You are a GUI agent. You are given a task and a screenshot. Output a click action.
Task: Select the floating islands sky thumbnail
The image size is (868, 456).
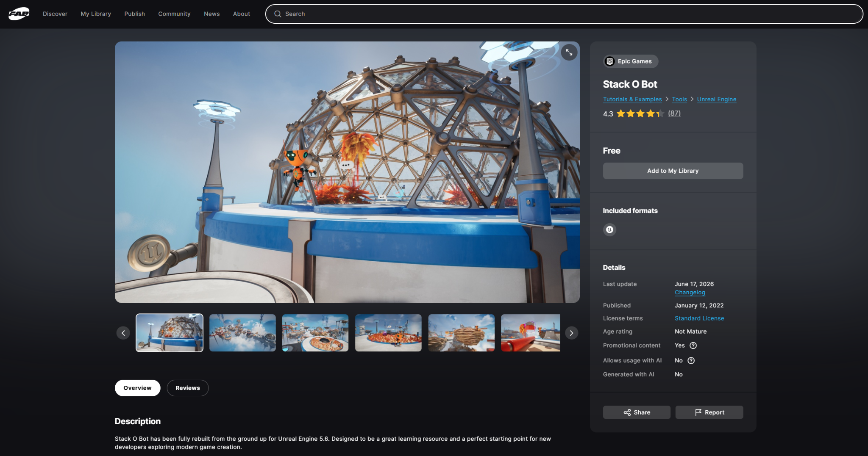(x=242, y=333)
